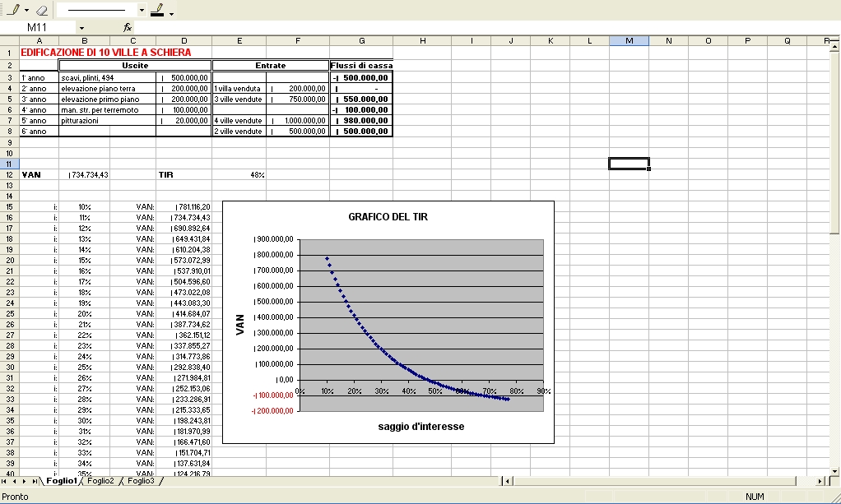Select the GRAFICO DEL TIR chart title

coord(388,217)
